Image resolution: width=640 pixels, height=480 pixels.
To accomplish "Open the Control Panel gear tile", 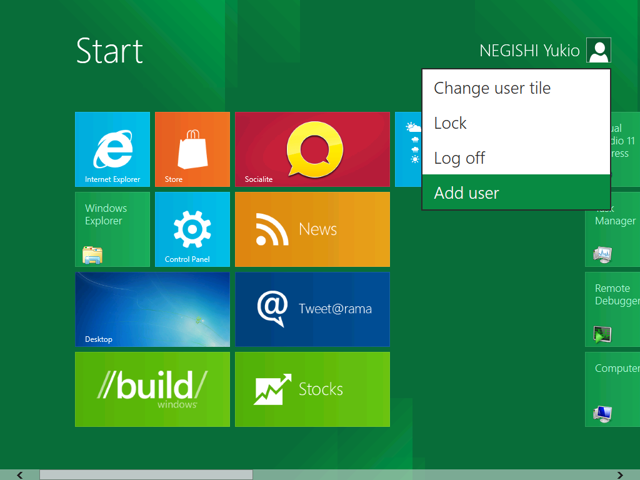I will [192, 229].
